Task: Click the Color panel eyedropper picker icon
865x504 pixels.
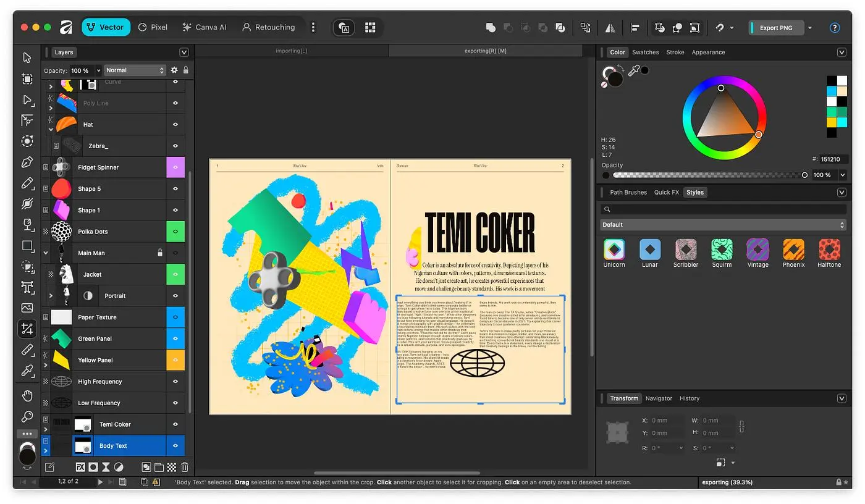Action: tap(633, 70)
